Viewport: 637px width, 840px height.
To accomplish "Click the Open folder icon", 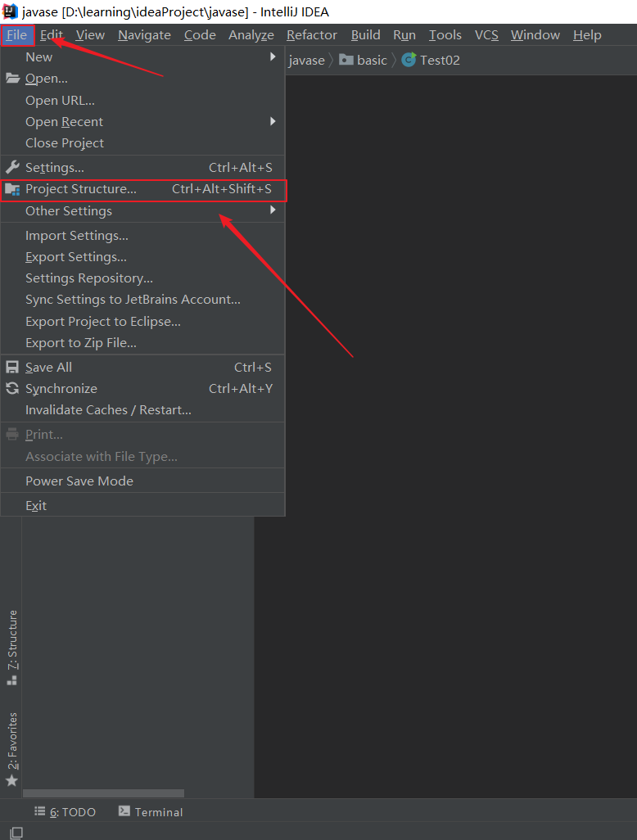I will point(12,79).
